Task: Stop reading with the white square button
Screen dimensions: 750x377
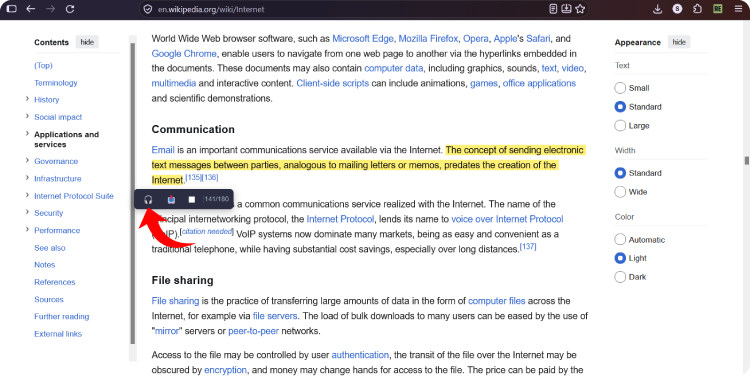Action: [192, 200]
